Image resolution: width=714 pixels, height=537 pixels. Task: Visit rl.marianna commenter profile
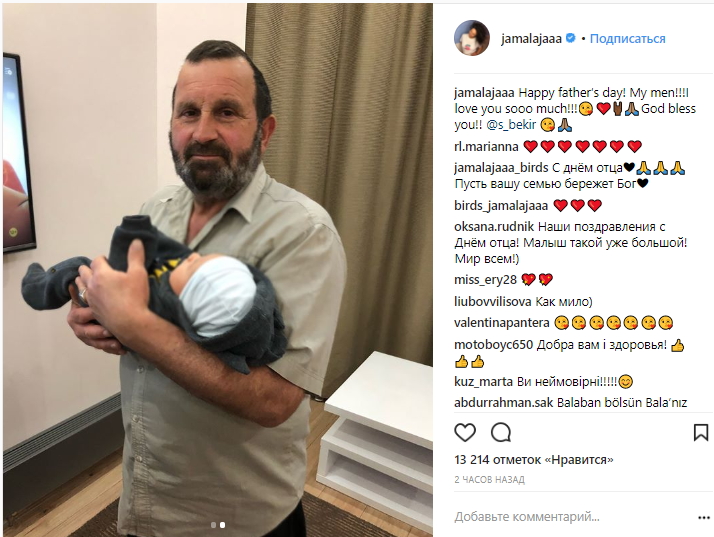tap(486, 147)
